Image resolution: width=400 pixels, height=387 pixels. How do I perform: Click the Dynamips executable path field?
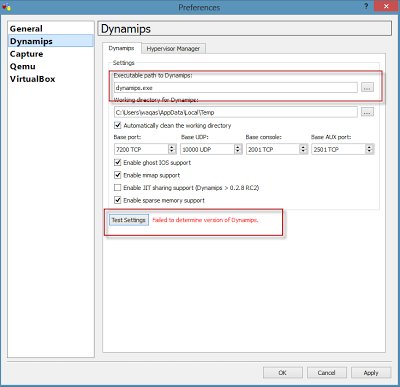tap(235, 88)
